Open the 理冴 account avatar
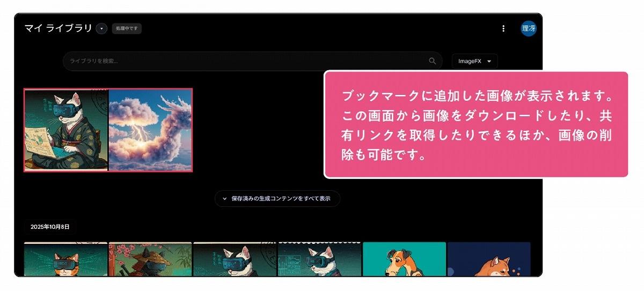 click(x=528, y=28)
